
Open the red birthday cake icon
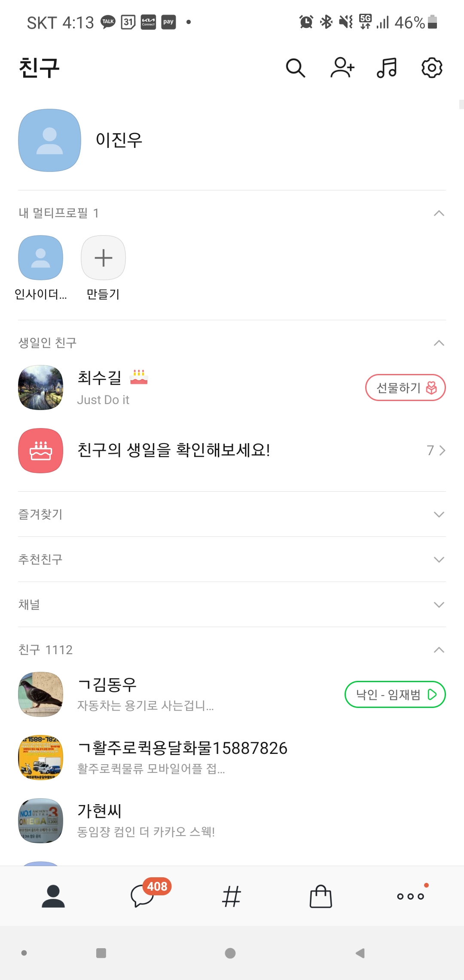41,450
